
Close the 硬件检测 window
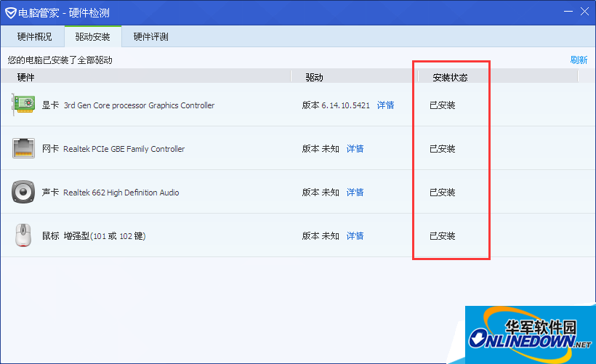(x=584, y=12)
